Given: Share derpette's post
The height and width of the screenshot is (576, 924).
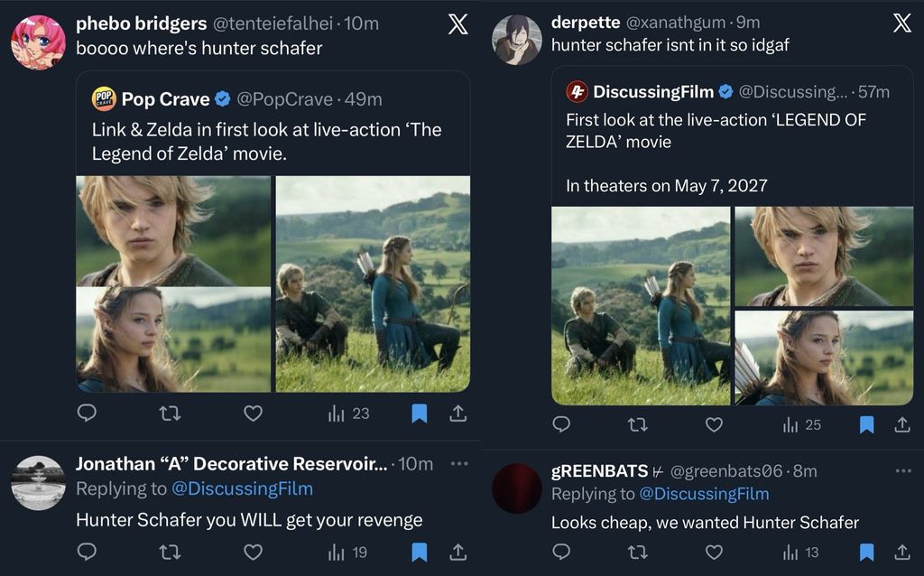Looking at the screenshot, I should (x=901, y=424).
